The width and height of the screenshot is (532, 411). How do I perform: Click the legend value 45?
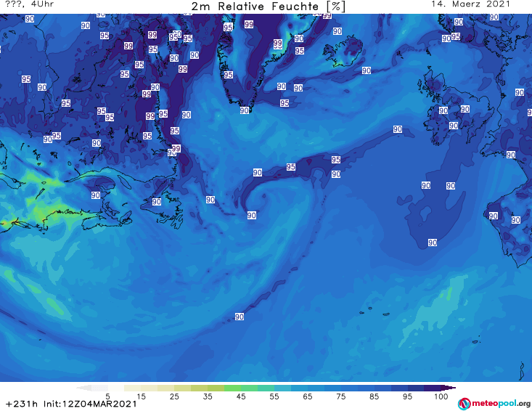click(241, 396)
